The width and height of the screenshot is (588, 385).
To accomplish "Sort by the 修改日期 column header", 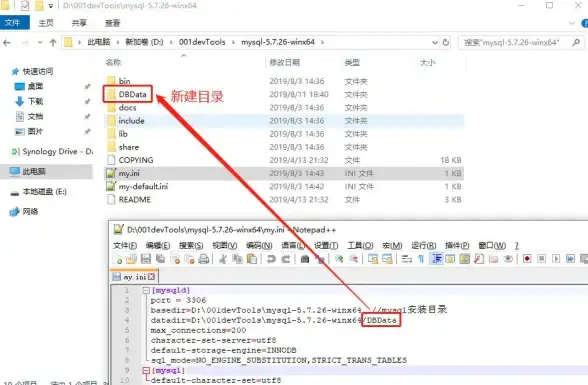I will [285, 62].
